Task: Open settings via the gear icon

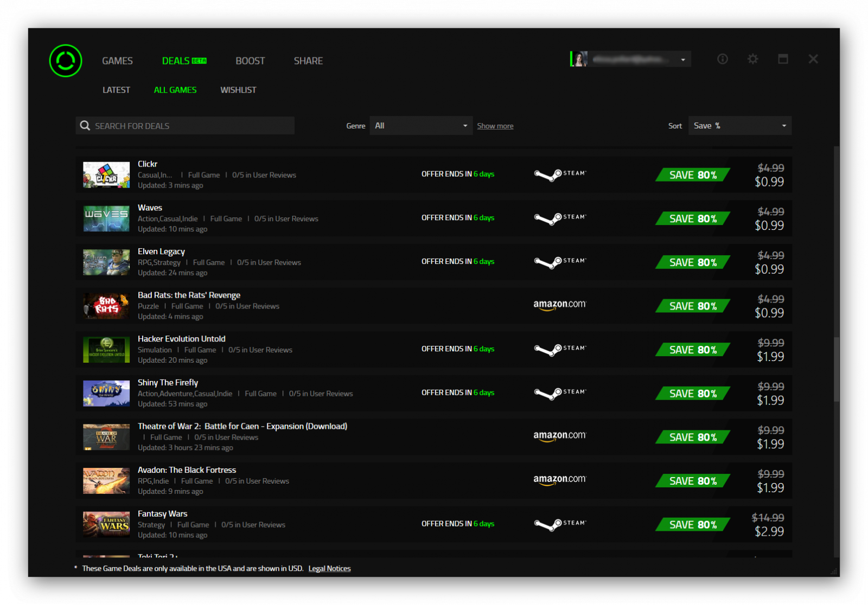Action: tap(752, 59)
